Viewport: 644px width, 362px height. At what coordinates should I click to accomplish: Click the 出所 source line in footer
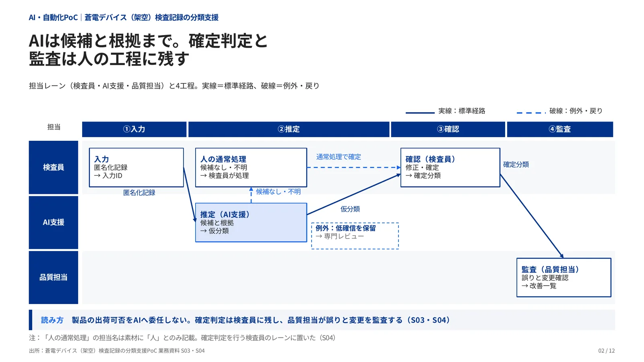(117, 351)
